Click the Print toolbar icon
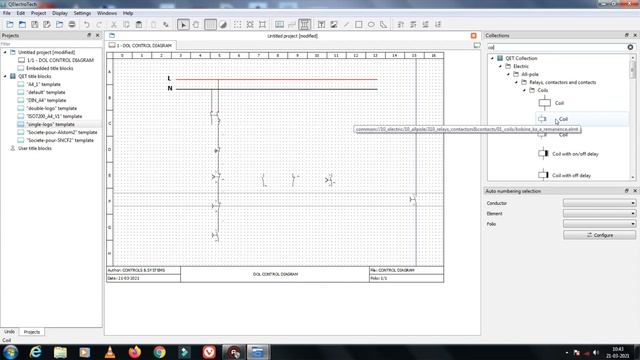 tap(72, 24)
